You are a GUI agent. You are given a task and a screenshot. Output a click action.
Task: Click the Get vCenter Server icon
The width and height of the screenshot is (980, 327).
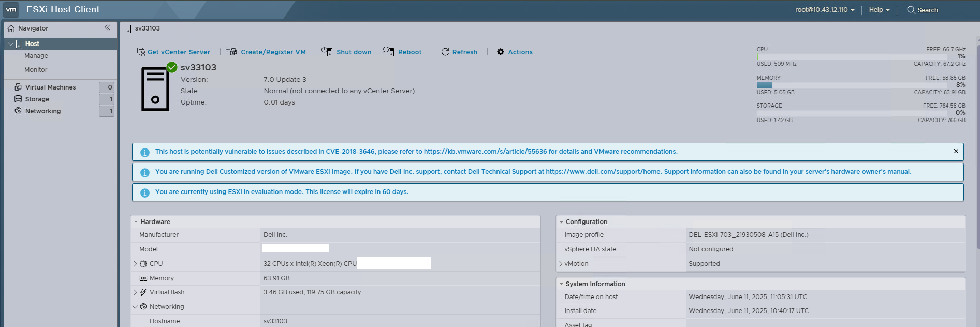pyautogui.click(x=141, y=52)
